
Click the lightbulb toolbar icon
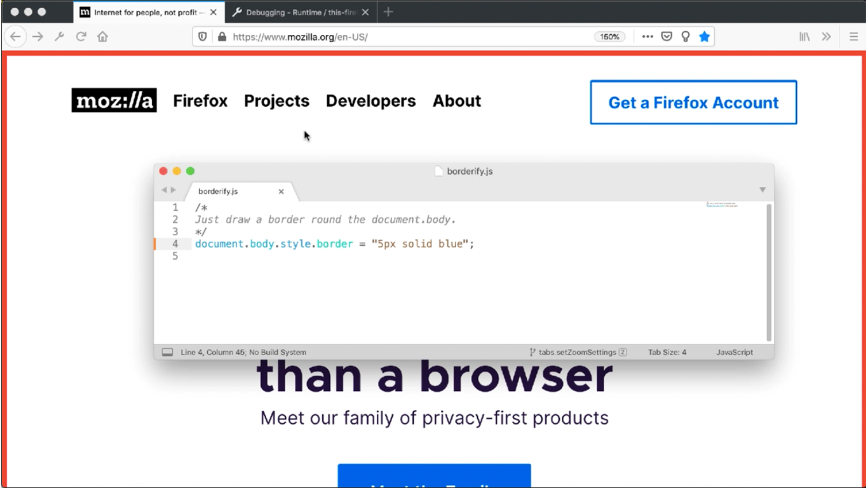(686, 36)
